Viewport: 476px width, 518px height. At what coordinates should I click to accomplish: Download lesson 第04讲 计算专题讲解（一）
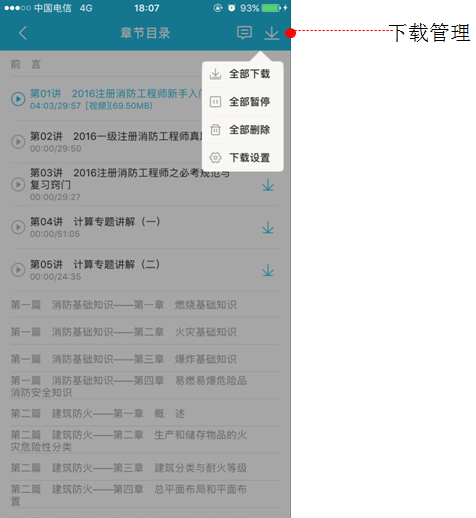(268, 228)
